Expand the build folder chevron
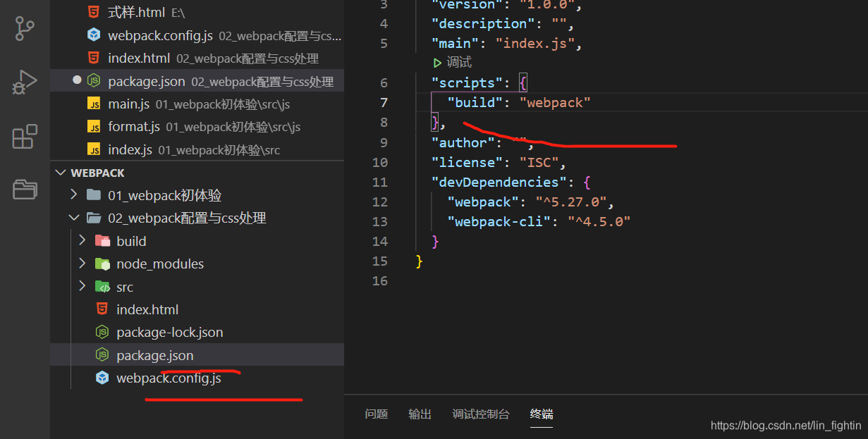The width and height of the screenshot is (868, 439). (x=82, y=240)
